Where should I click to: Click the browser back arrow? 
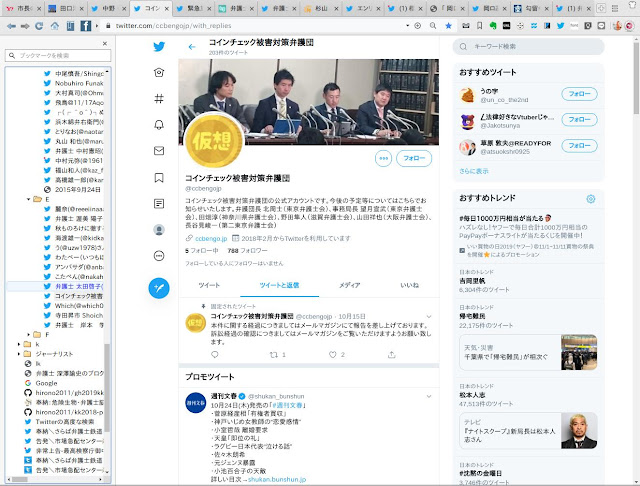[11, 26]
